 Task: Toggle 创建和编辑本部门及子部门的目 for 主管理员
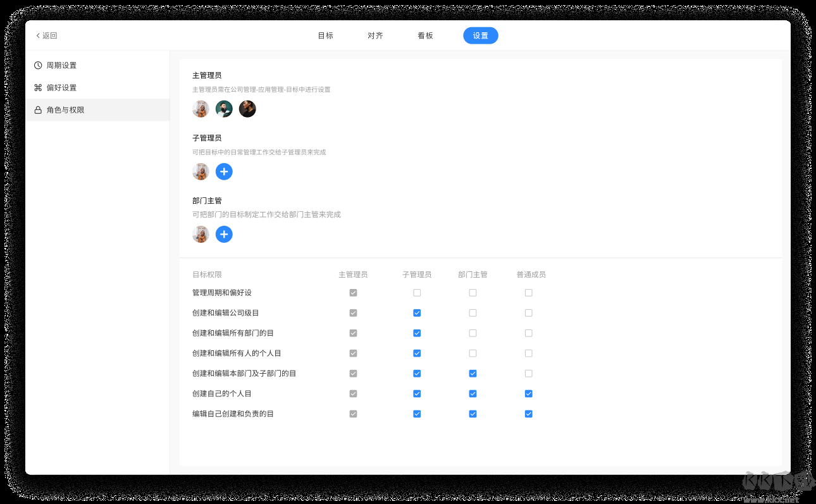click(354, 374)
